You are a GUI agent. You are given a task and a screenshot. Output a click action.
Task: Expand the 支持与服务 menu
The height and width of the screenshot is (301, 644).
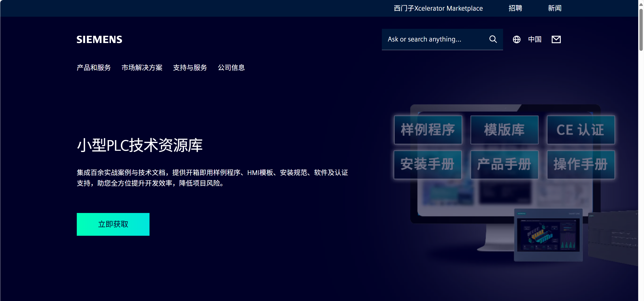point(190,68)
